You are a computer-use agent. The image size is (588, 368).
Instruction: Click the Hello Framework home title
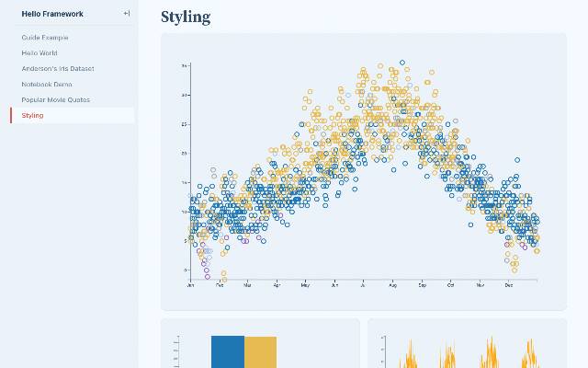point(52,14)
